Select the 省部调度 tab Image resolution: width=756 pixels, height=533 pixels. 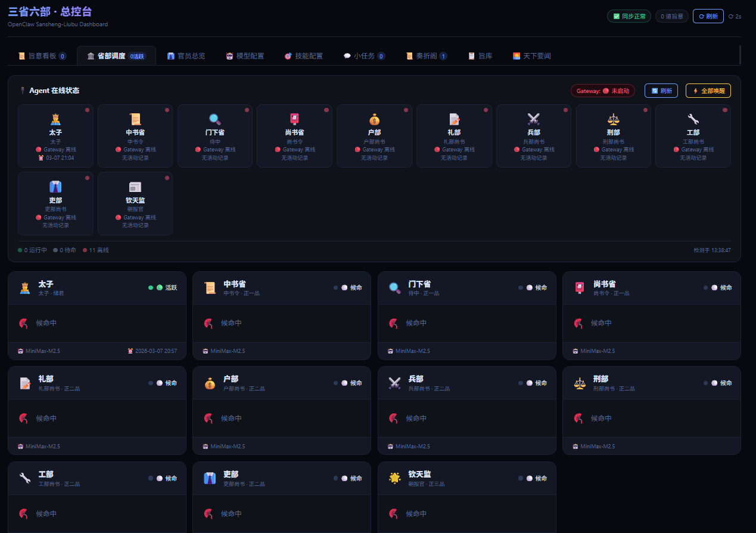coord(116,56)
